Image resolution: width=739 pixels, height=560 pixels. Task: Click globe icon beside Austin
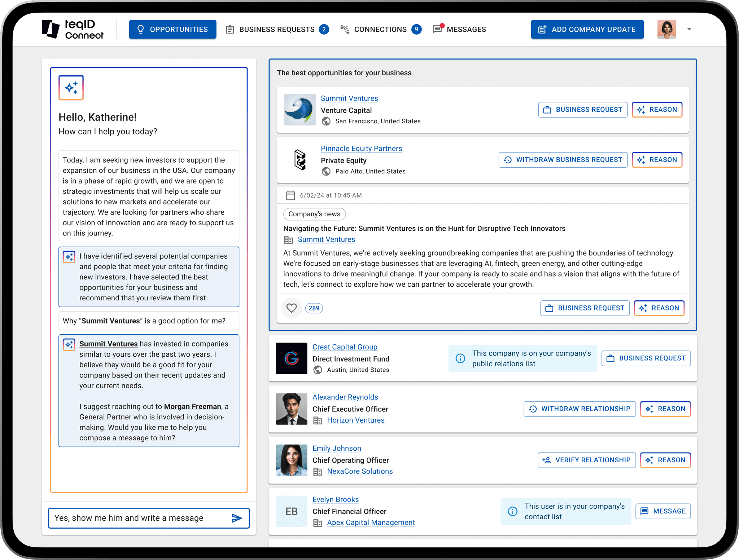click(318, 370)
